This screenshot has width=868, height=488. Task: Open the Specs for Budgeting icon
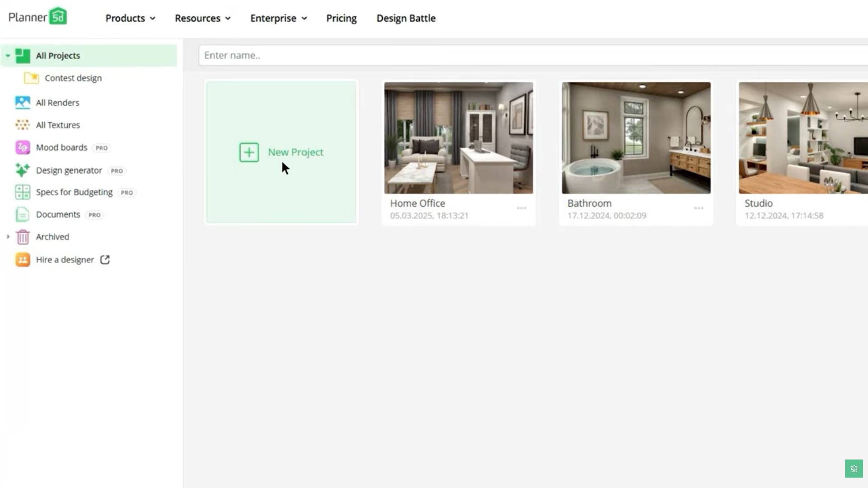(23, 192)
